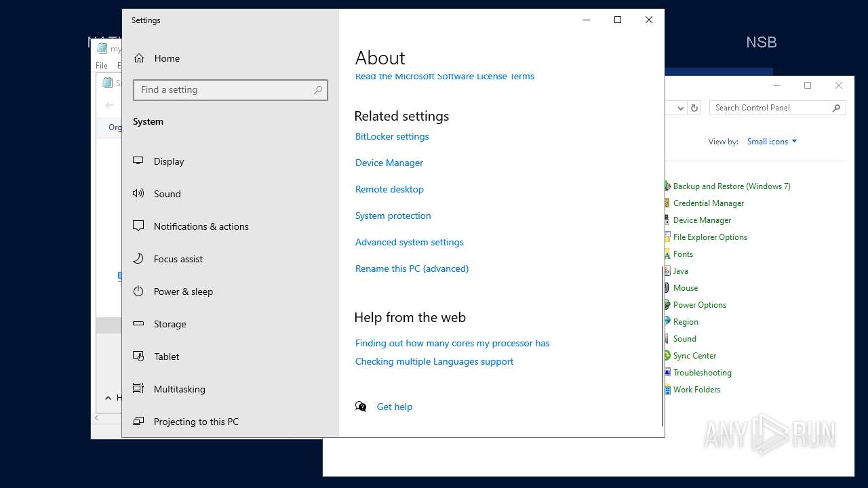Screen dimensions: 868x488
Task: Go to Settings Home
Action: pos(230,58)
